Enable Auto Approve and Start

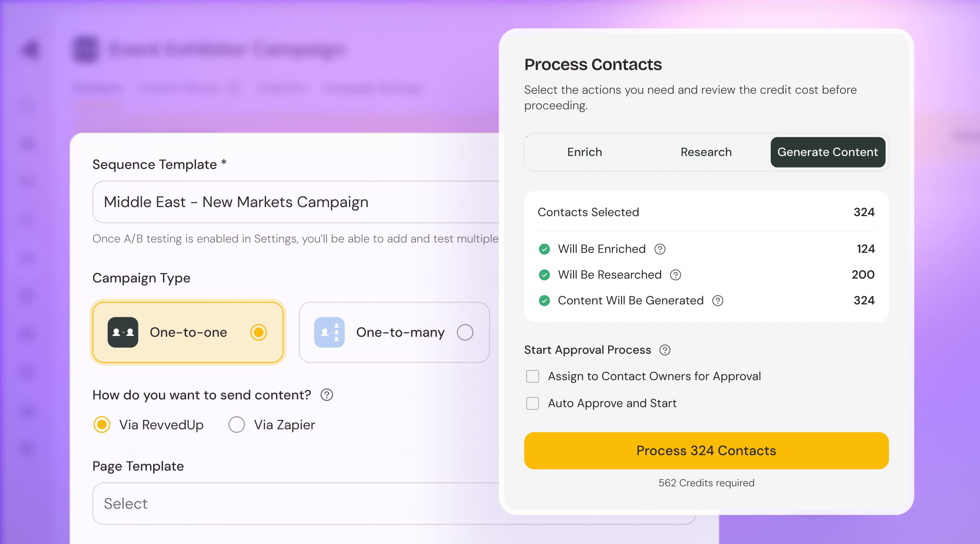[532, 403]
